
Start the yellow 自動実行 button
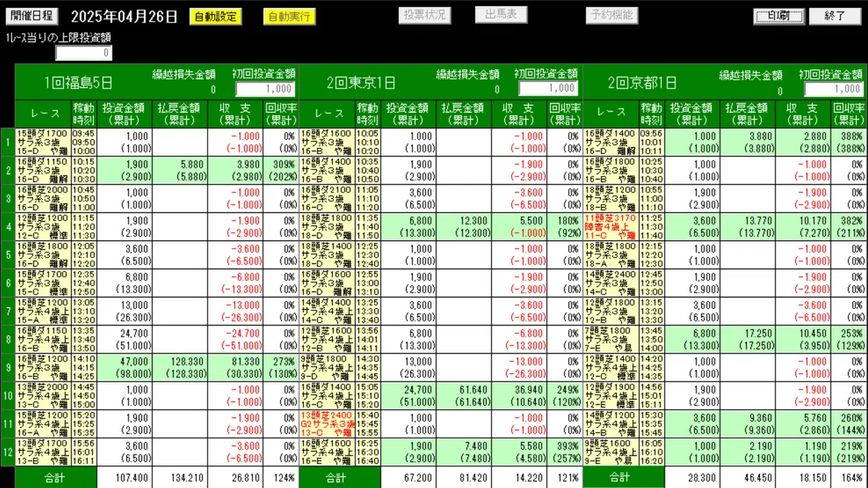(289, 17)
